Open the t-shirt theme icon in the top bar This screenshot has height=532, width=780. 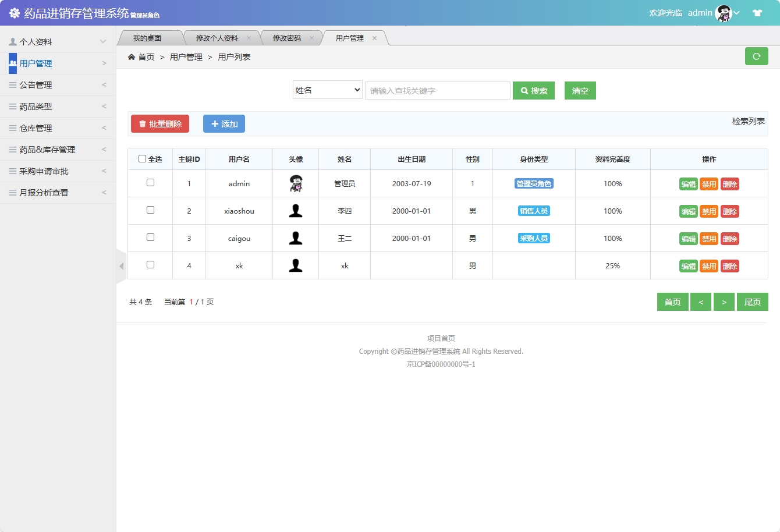pos(757,12)
